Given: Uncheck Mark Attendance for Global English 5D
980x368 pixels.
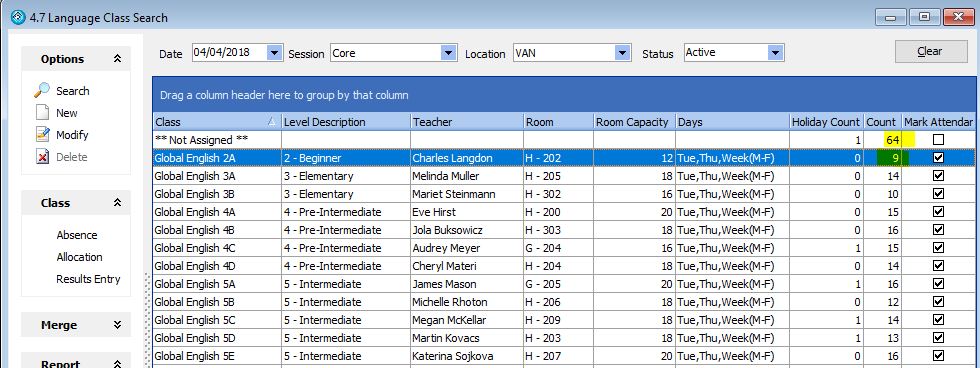Looking at the screenshot, I should [938, 338].
